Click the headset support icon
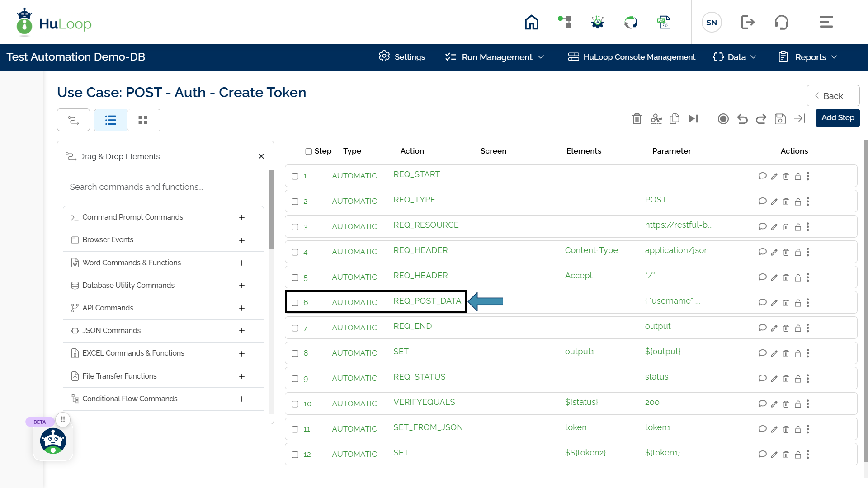The width and height of the screenshot is (868, 488). 781,22
